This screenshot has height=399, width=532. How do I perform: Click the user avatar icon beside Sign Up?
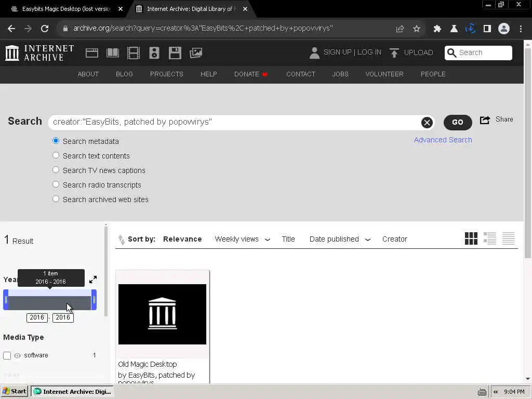pos(314,53)
